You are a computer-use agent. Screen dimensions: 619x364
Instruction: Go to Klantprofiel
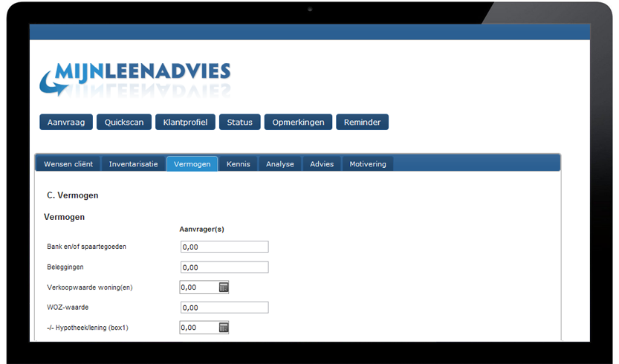[186, 123]
